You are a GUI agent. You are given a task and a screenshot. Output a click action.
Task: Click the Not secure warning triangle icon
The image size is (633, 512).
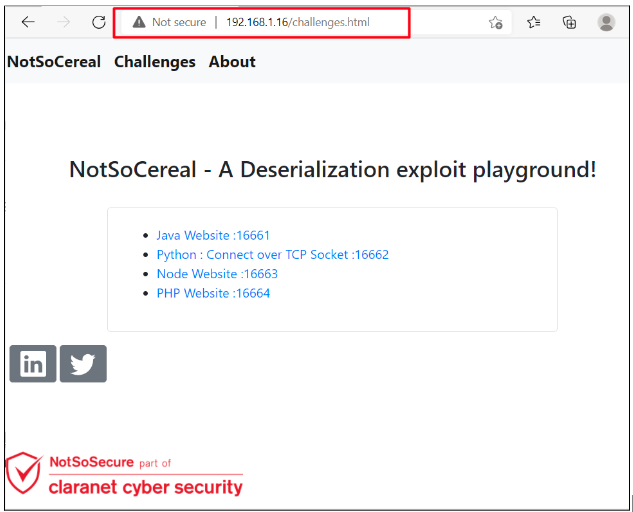coord(139,22)
